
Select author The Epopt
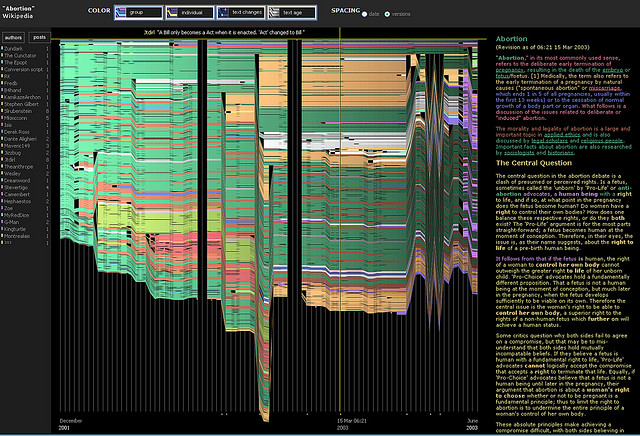point(16,62)
